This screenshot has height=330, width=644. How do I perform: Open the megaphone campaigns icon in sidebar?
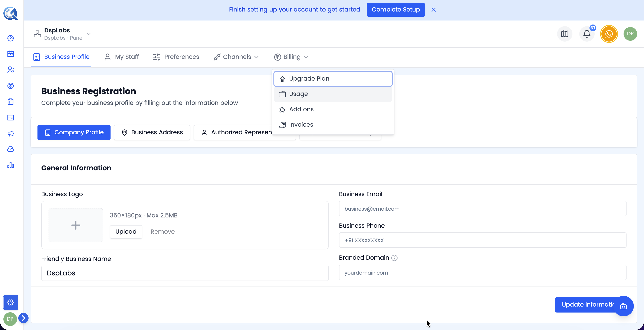pyautogui.click(x=10, y=133)
